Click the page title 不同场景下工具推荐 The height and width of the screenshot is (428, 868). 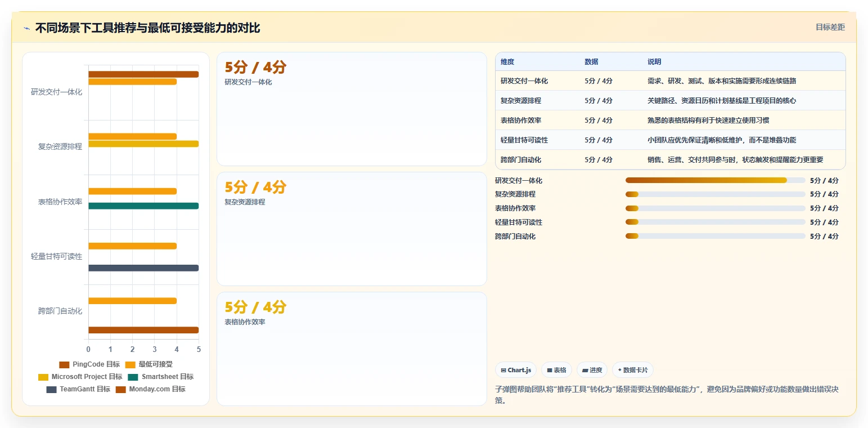click(147, 28)
